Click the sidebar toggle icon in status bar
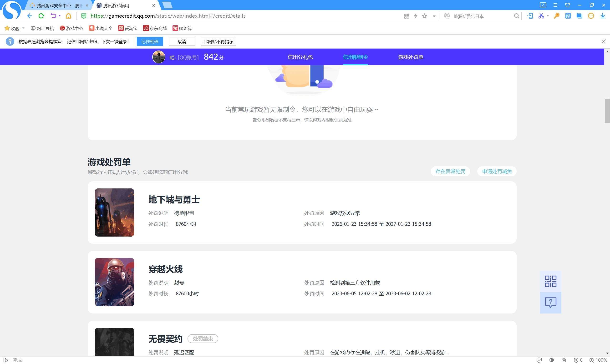The height and width of the screenshot is (364, 610). [x=5, y=360]
